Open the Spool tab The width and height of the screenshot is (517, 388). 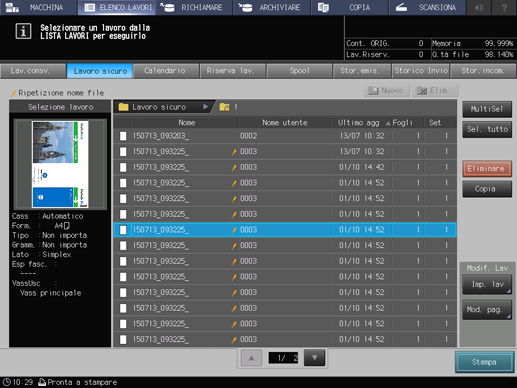(x=299, y=71)
